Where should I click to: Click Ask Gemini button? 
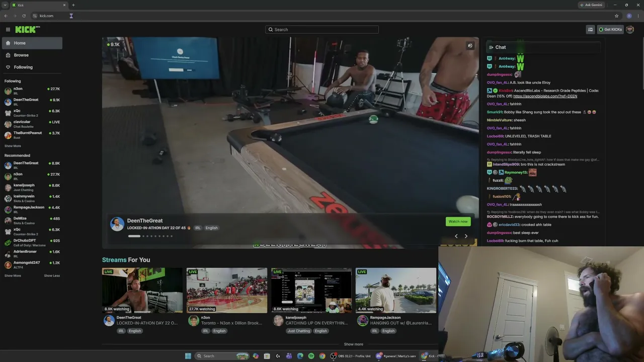click(x=591, y=5)
